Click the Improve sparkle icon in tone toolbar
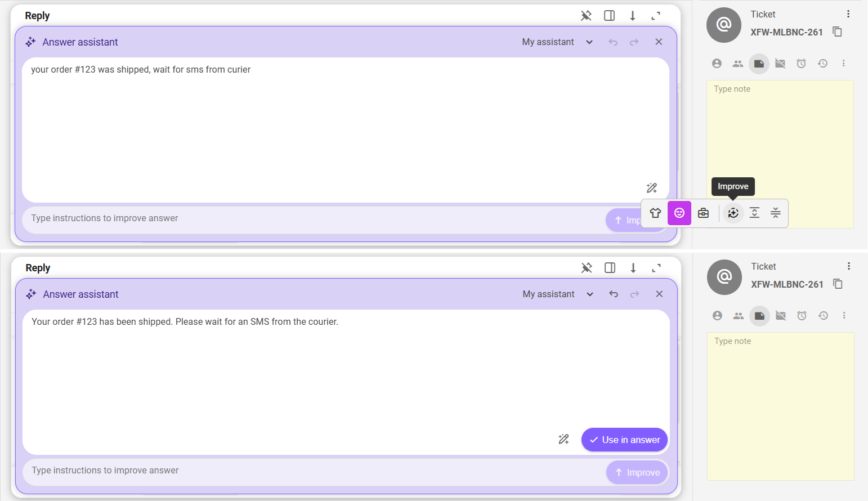The width and height of the screenshot is (868, 501). point(733,213)
